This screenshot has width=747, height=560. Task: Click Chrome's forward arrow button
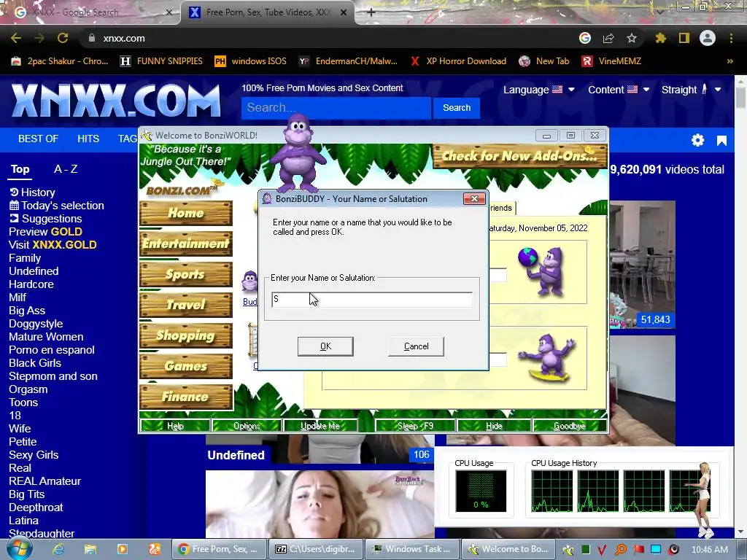[39, 38]
